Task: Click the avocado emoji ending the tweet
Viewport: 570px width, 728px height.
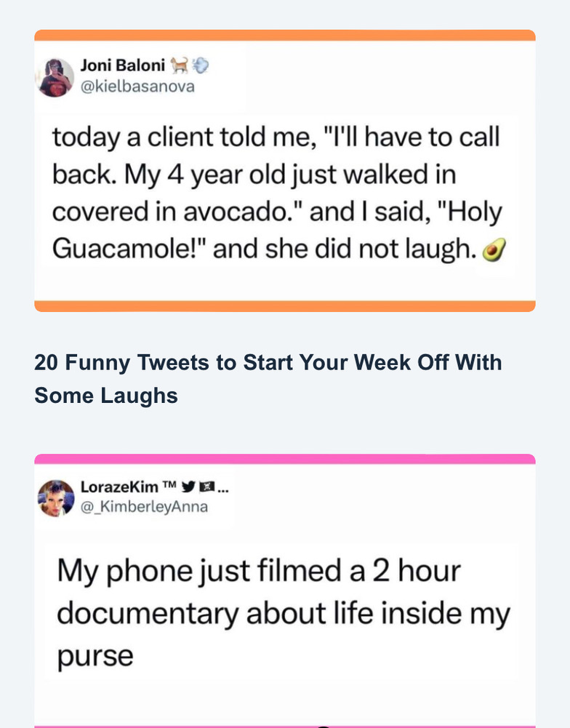Action: tap(495, 251)
